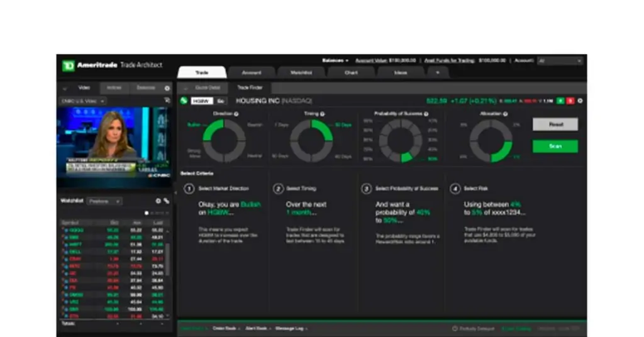Open the Trade Finder sub-tab
This screenshot has width=644, height=337.
pos(250,88)
